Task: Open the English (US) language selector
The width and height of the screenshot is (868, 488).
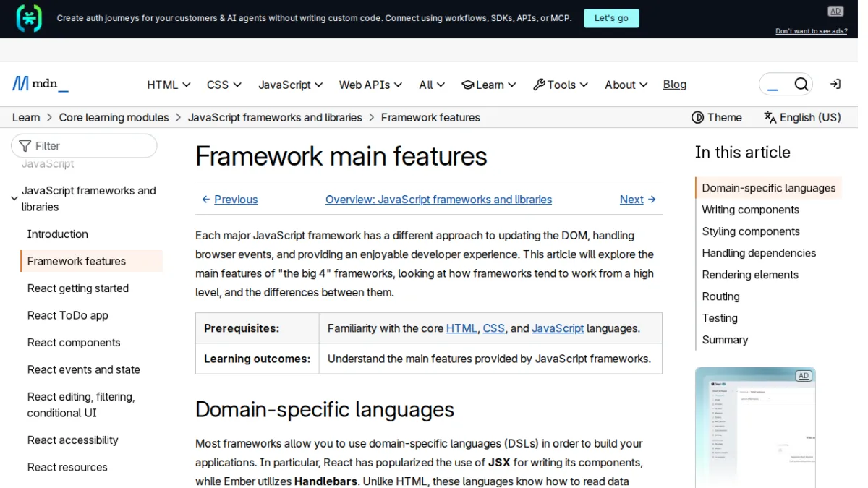Action: (x=802, y=117)
